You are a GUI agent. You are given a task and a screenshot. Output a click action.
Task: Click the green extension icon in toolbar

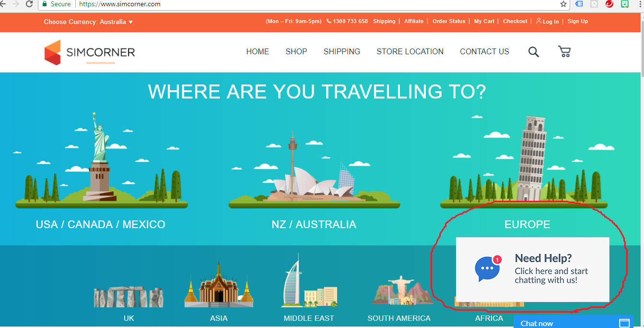[x=625, y=4]
